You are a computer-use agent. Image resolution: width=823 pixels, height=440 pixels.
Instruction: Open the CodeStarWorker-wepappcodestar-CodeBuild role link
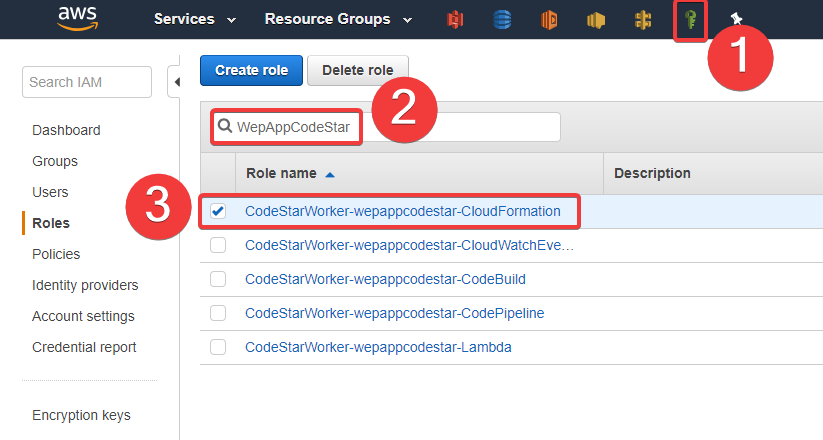[x=385, y=279]
